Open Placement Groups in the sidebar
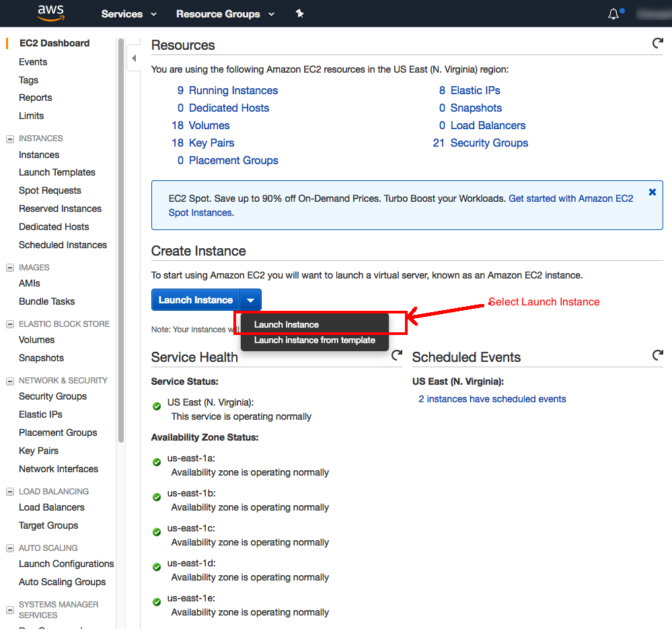 tap(58, 433)
